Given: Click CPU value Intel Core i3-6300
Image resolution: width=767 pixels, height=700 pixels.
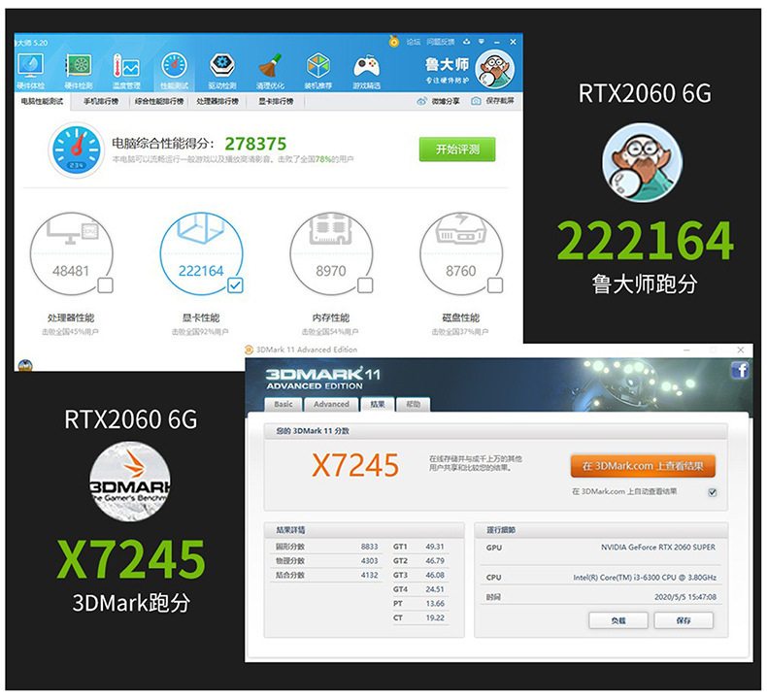Looking at the screenshot, I should (x=645, y=578).
